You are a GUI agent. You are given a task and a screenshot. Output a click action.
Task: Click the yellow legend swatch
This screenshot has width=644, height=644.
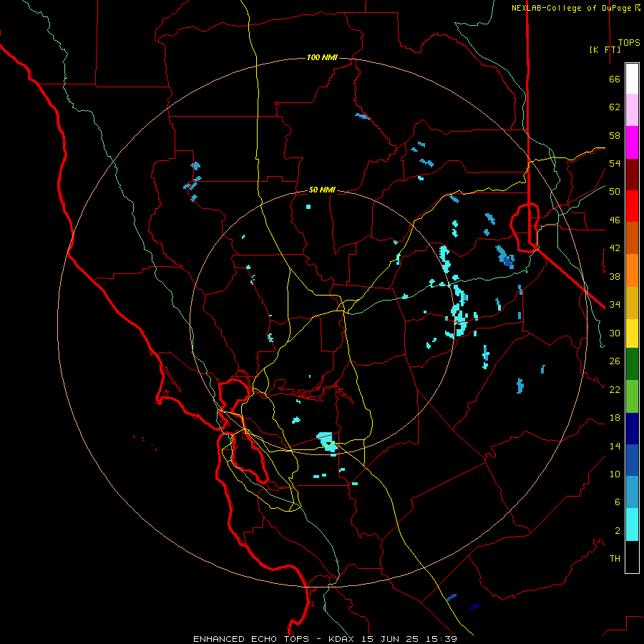coord(632,333)
